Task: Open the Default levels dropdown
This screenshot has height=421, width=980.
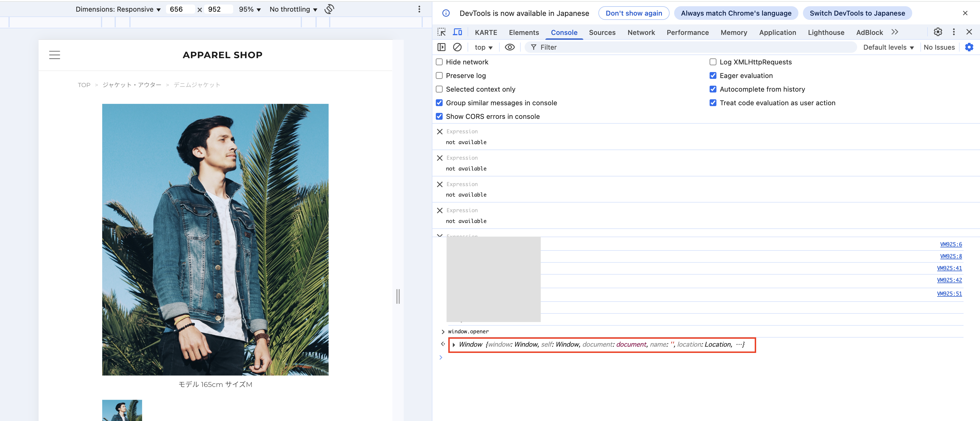Action: pos(888,47)
